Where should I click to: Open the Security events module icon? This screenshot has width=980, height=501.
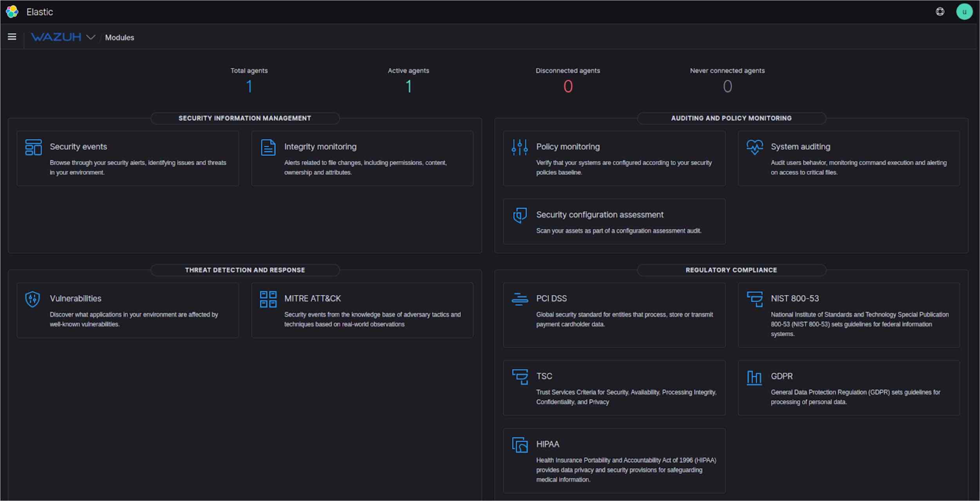point(33,147)
